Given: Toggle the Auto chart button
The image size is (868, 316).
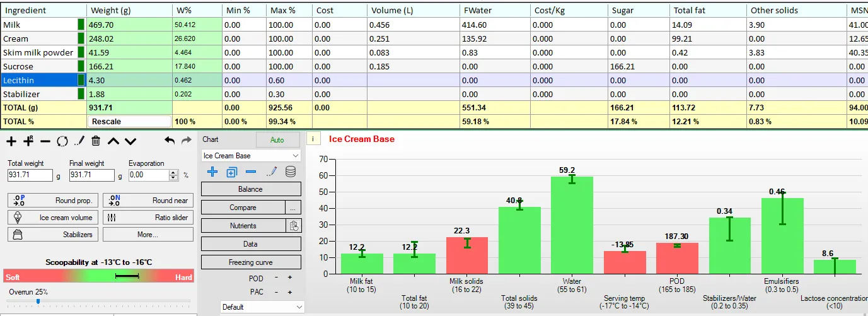Looking at the screenshot, I should tap(277, 140).
